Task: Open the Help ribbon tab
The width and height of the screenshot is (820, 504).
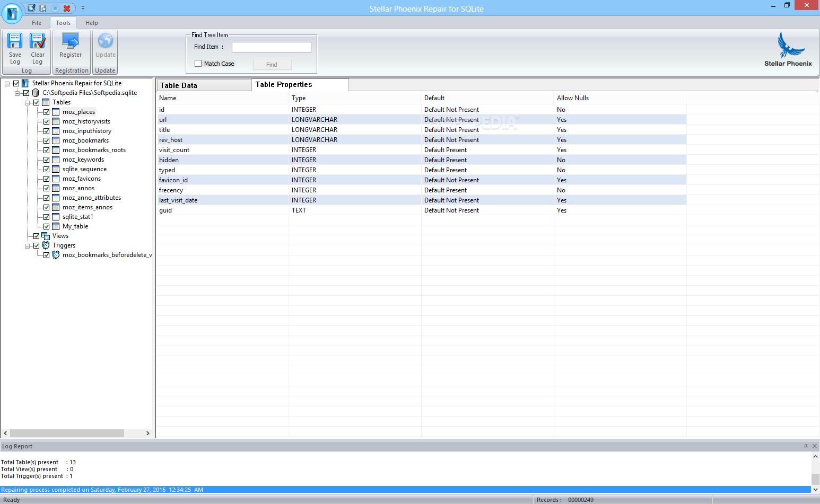Action: coord(92,23)
